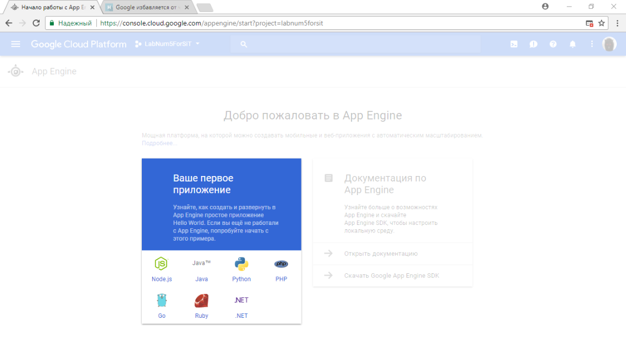Viewport: 626px width, 364px height.
Task: Click the Ваше первое приложение card heading
Action: [x=203, y=184]
